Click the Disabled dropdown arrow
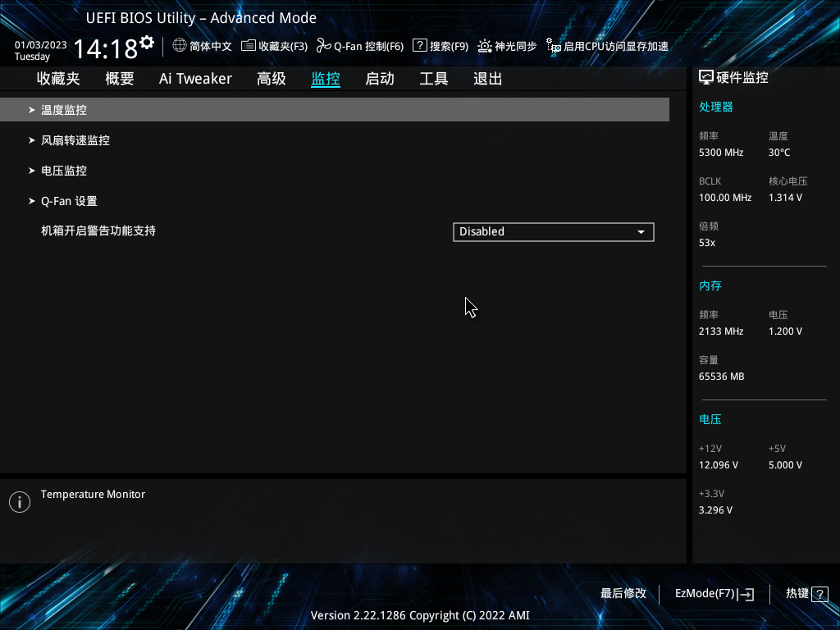 (641, 232)
